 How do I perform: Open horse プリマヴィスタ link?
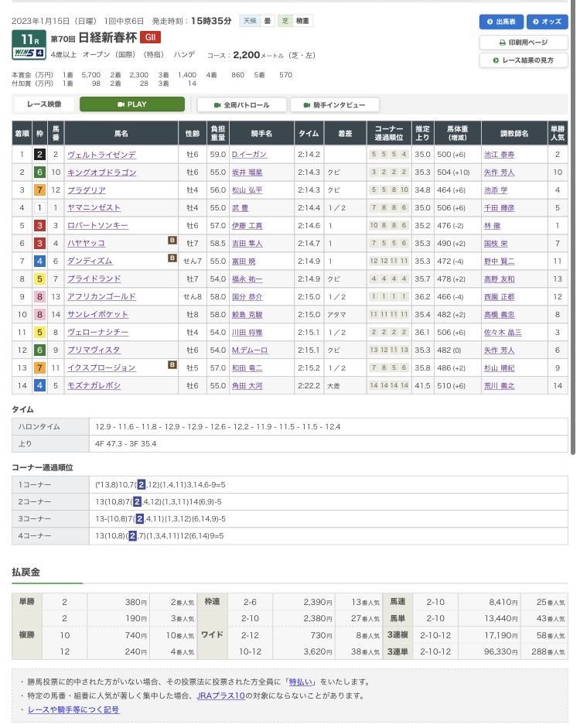pyautogui.click(x=94, y=350)
